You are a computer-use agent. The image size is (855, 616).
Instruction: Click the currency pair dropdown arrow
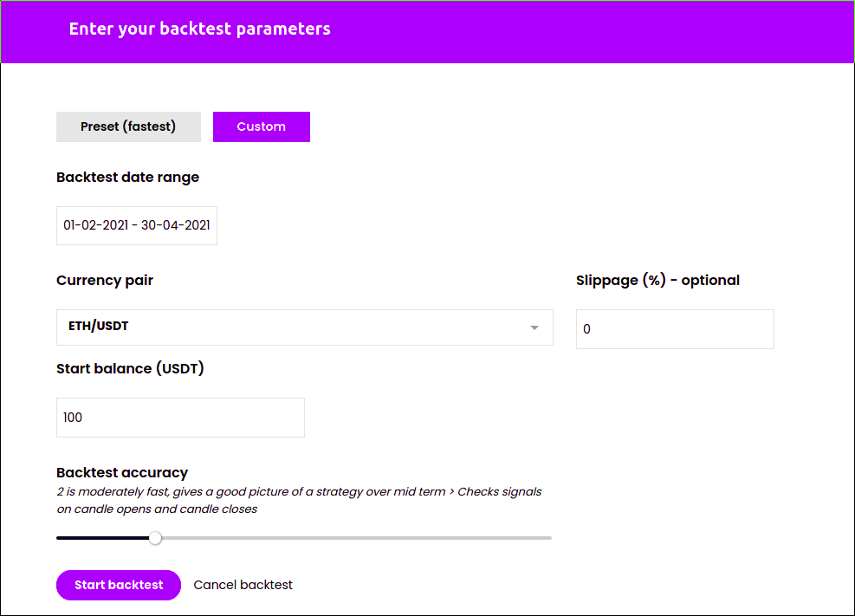click(x=534, y=327)
